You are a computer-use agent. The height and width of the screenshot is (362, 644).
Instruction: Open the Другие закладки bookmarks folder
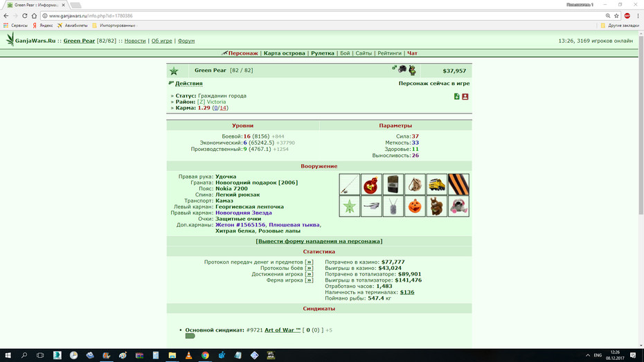[x=620, y=26]
